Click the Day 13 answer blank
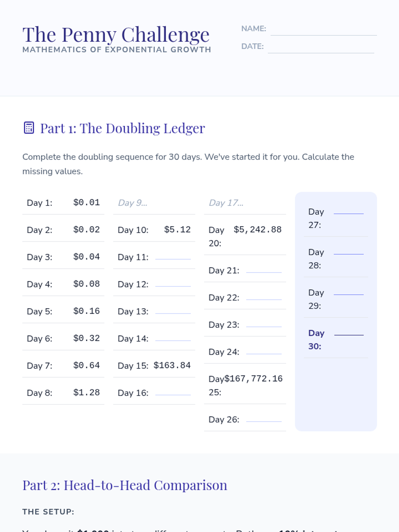 pos(173,310)
